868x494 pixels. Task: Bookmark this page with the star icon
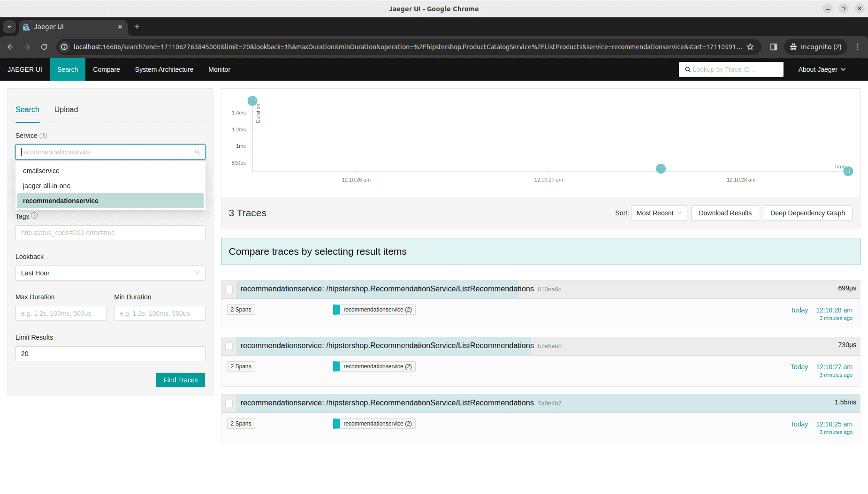(750, 47)
